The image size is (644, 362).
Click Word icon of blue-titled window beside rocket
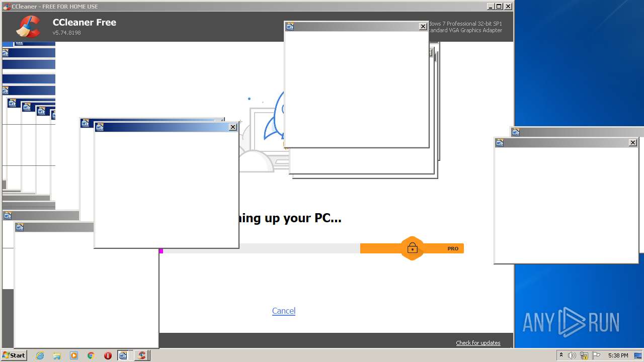point(100,127)
